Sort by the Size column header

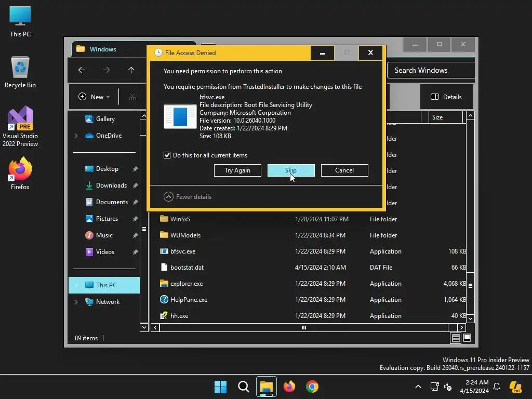(445, 117)
